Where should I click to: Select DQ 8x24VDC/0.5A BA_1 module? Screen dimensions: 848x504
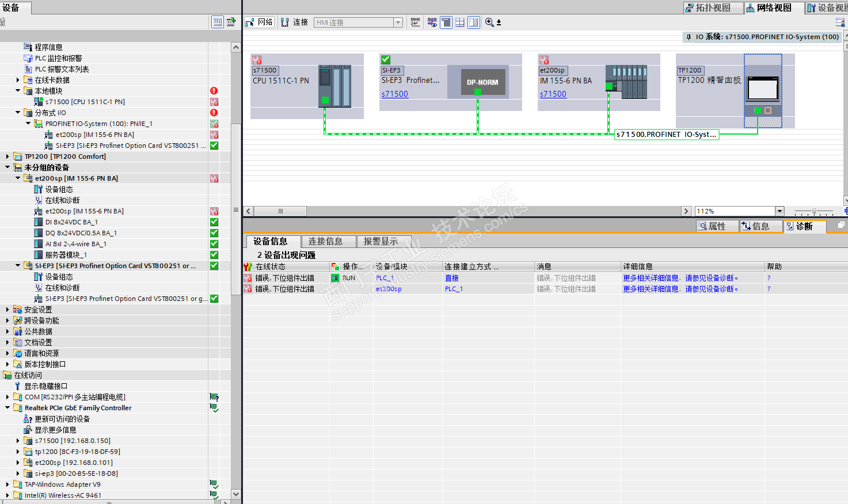pyautogui.click(x=81, y=233)
